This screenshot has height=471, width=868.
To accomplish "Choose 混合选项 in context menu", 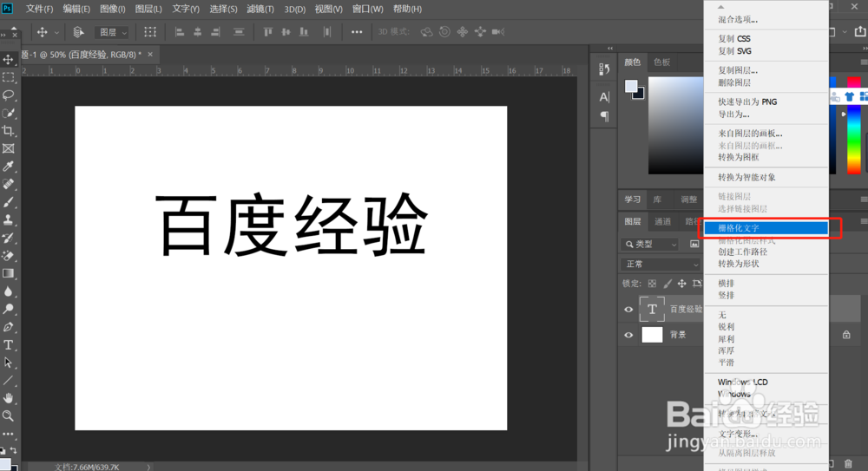I will pyautogui.click(x=766, y=19).
